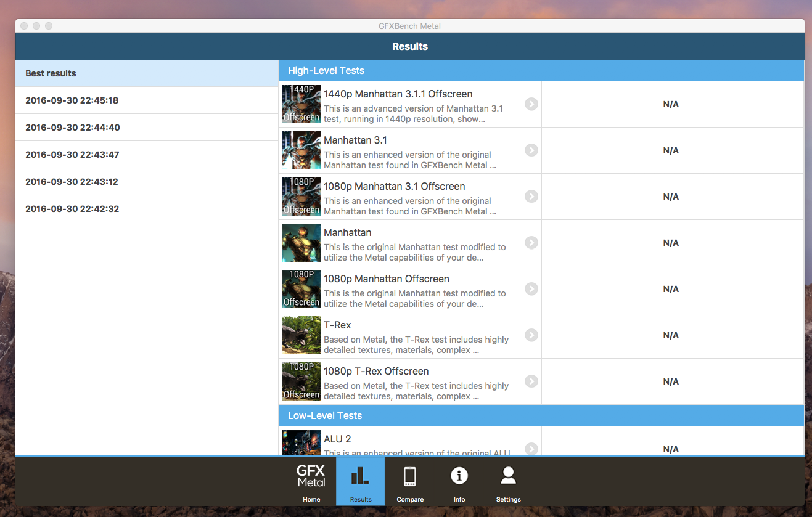The width and height of the screenshot is (812, 517).
Task: Open the result from 2016-09-30 22:42:32
Action: (147, 209)
